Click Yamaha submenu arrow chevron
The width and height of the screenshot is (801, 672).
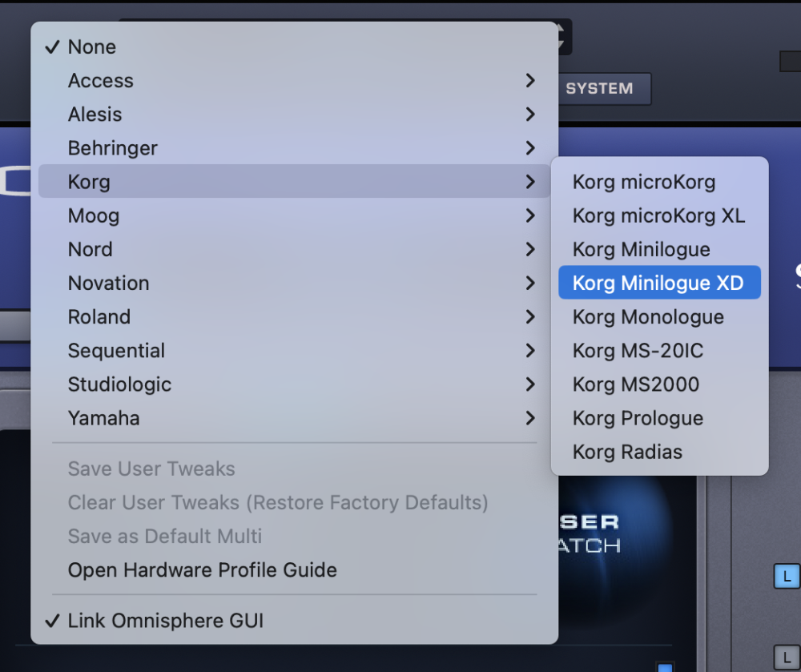click(x=530, y=418)
